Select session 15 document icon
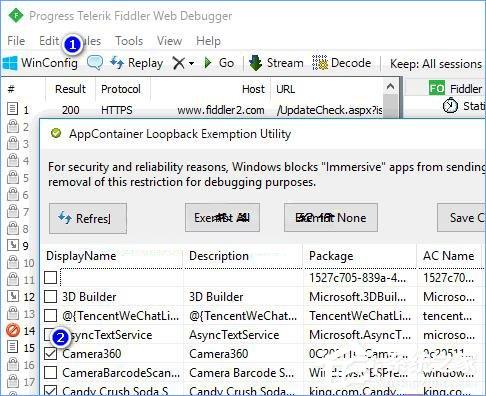 (13, 347)
